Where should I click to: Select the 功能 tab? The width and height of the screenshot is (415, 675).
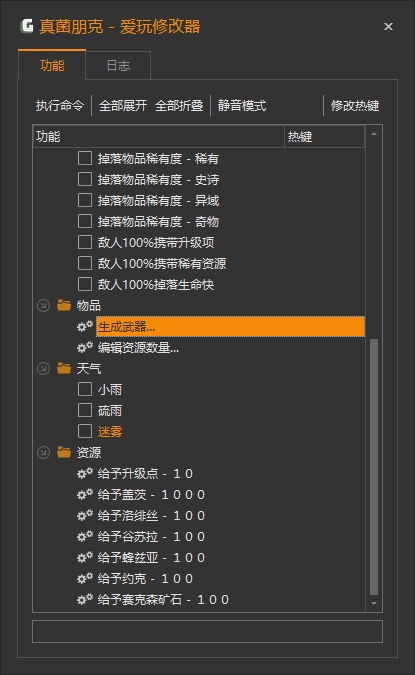(x=52, y=65)
